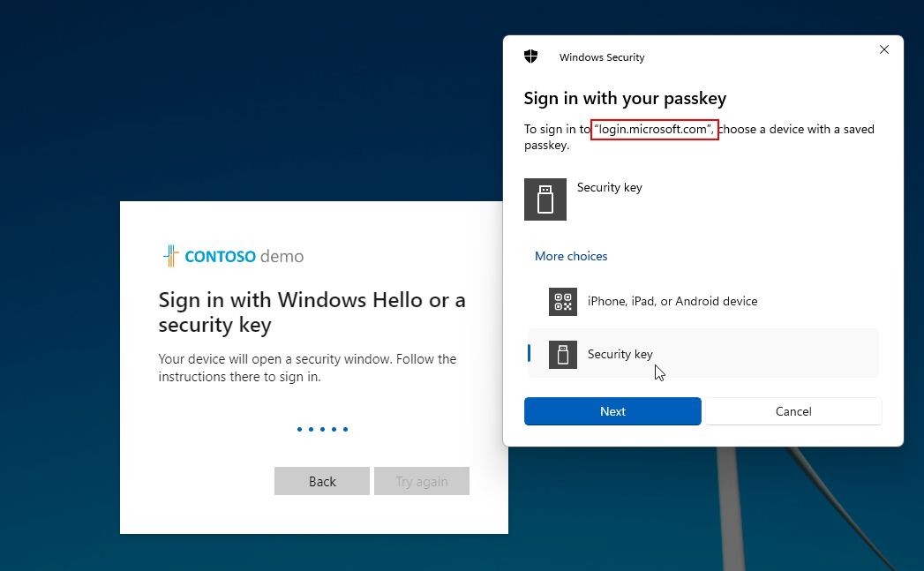Click the Windows Security shield icon
Image resolution: width=924 pixels, height=571 pixels.
(x=531, y=56)
